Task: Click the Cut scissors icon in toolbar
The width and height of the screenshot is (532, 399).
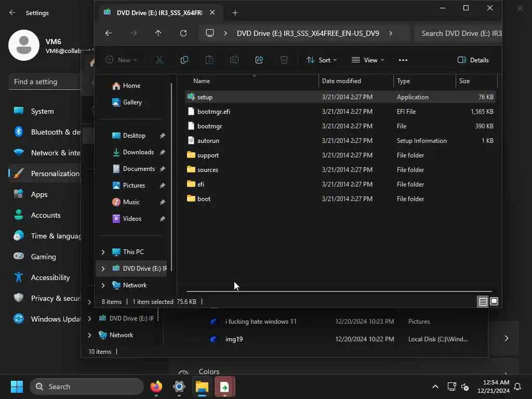Action: [159, 60]
